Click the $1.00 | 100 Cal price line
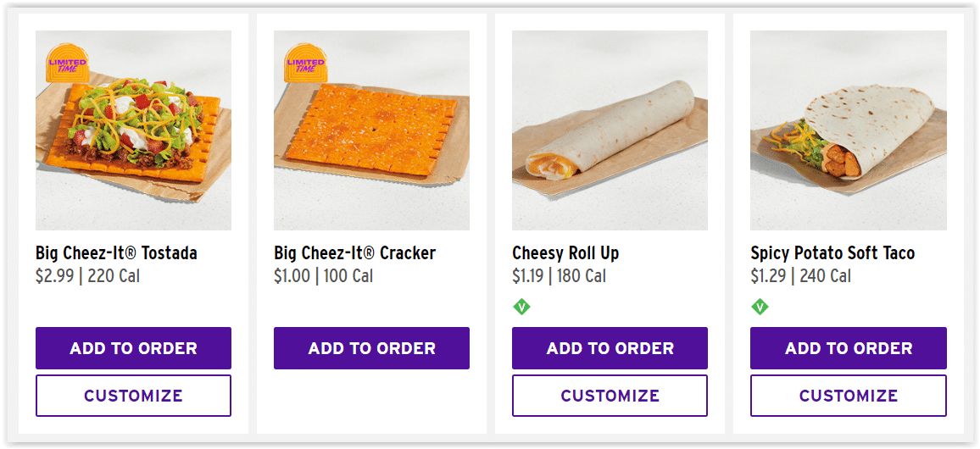 point(323,275)
